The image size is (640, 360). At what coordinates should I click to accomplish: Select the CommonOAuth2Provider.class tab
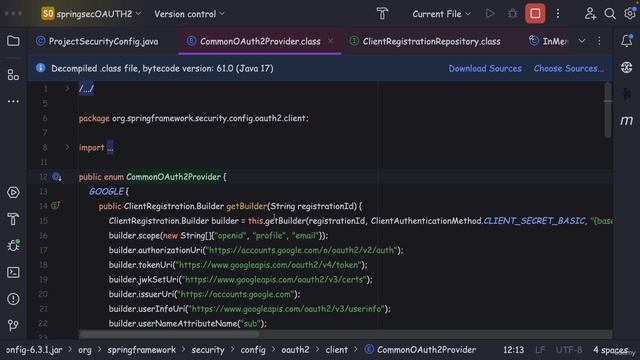[x=260, y=41]
